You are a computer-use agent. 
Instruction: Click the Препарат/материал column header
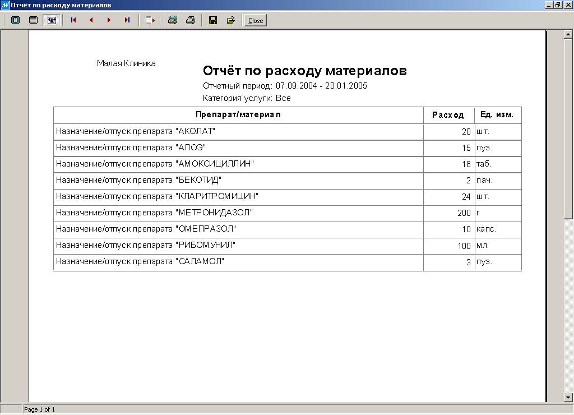pyautogui.click(x=238, y=115)
